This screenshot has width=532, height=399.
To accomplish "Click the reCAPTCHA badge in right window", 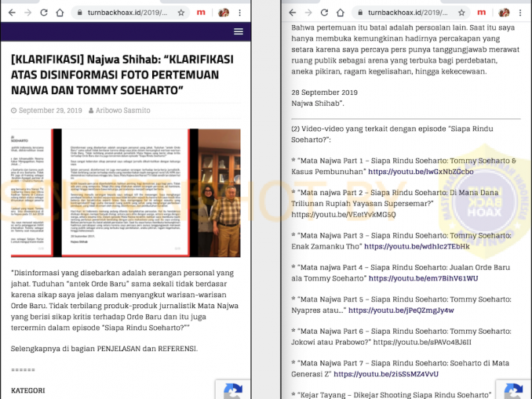I will coord(514,390).
